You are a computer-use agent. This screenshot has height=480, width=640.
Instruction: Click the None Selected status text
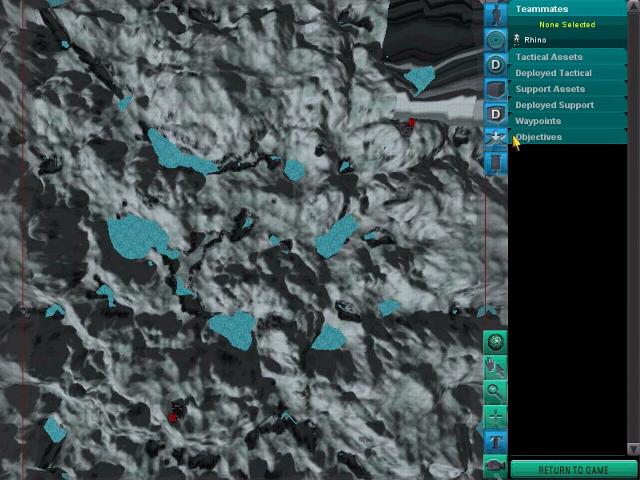(567, 24)
